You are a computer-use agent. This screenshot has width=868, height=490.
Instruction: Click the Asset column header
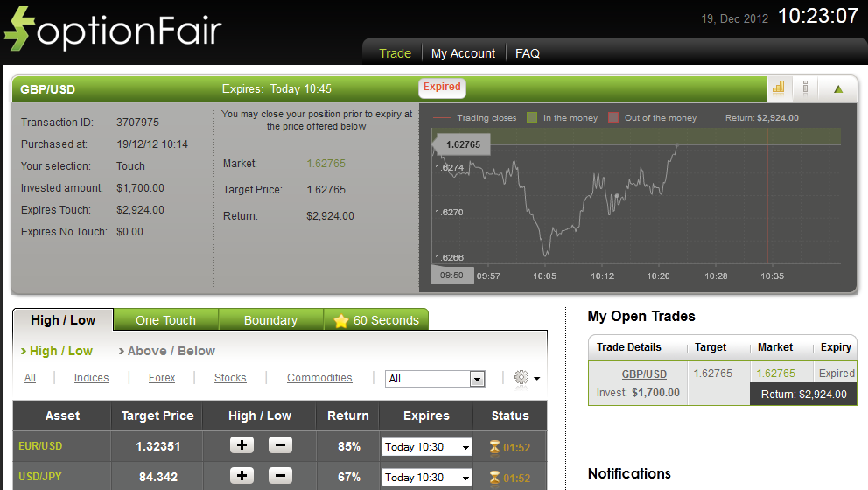[x=62, y=416]
